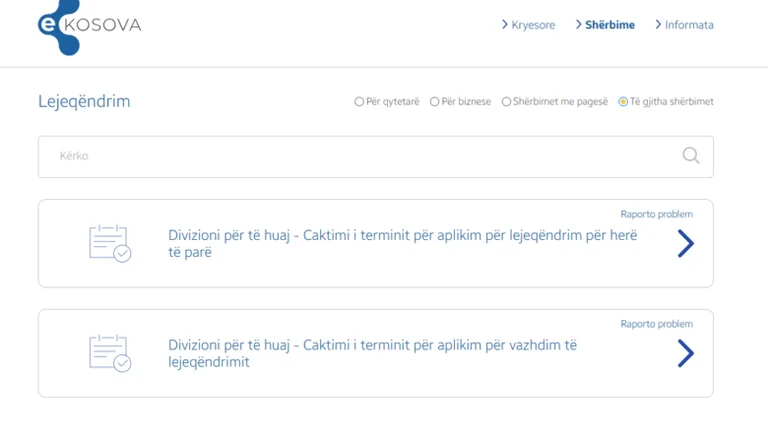
Task: Focus the Kërko search field
Action: pos(376,157)
